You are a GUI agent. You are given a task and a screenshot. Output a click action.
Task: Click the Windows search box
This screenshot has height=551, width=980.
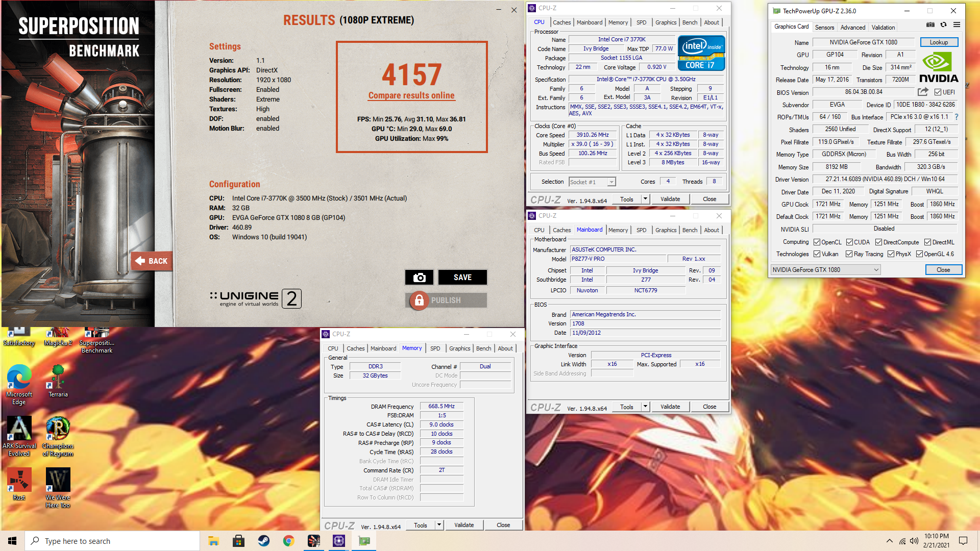point(112,541)
